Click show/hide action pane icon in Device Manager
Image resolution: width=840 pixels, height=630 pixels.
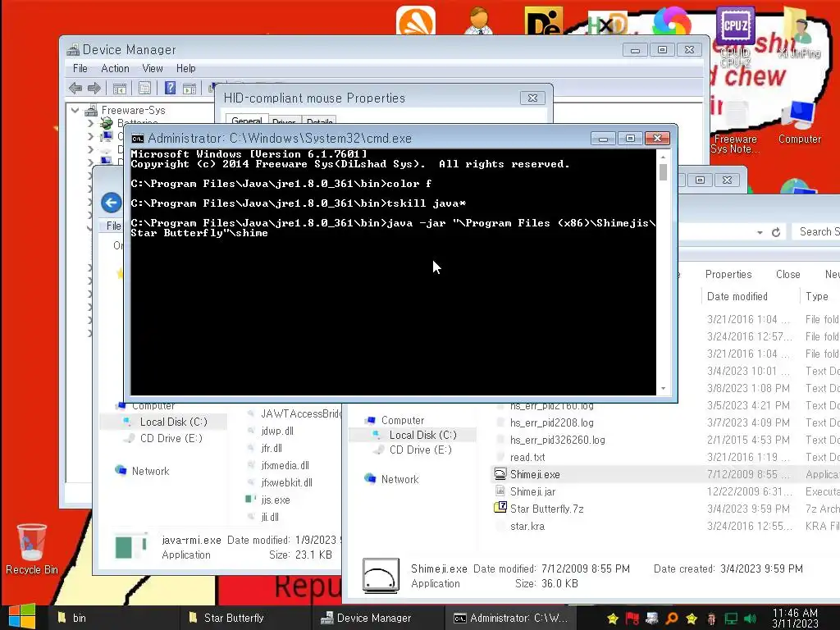pos(189,89)
